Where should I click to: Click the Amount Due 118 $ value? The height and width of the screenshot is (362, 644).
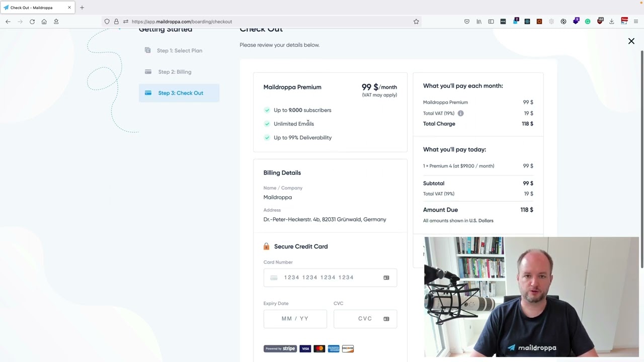pos(527,210)
